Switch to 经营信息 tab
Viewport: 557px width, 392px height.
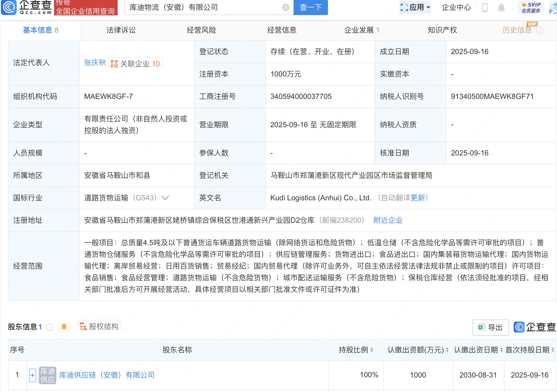[282, 30]
